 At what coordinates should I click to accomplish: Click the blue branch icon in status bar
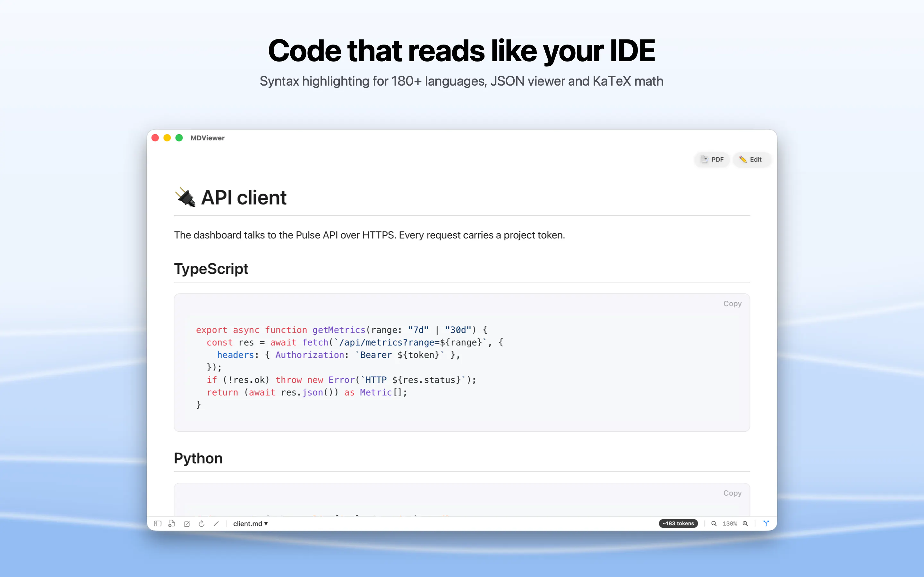tap(766, 523)
